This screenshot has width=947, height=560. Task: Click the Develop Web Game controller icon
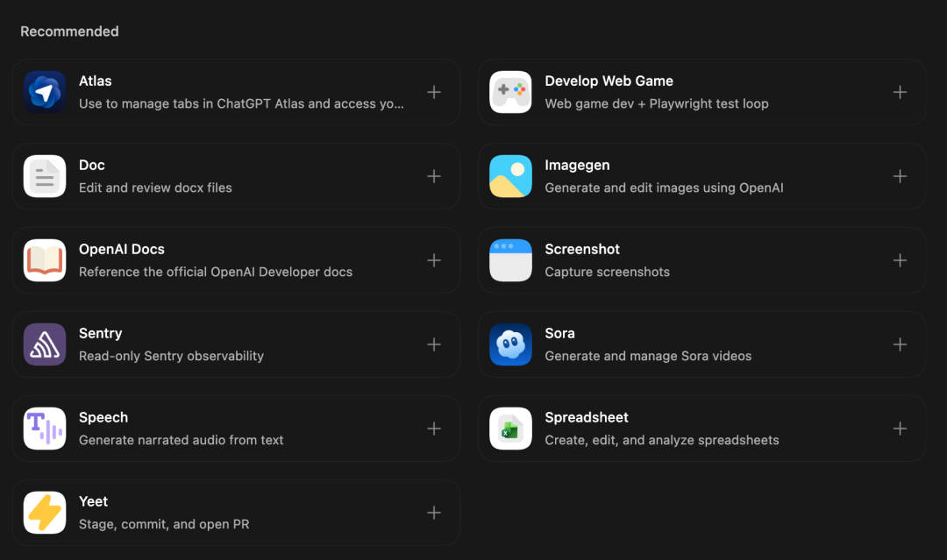510,92
